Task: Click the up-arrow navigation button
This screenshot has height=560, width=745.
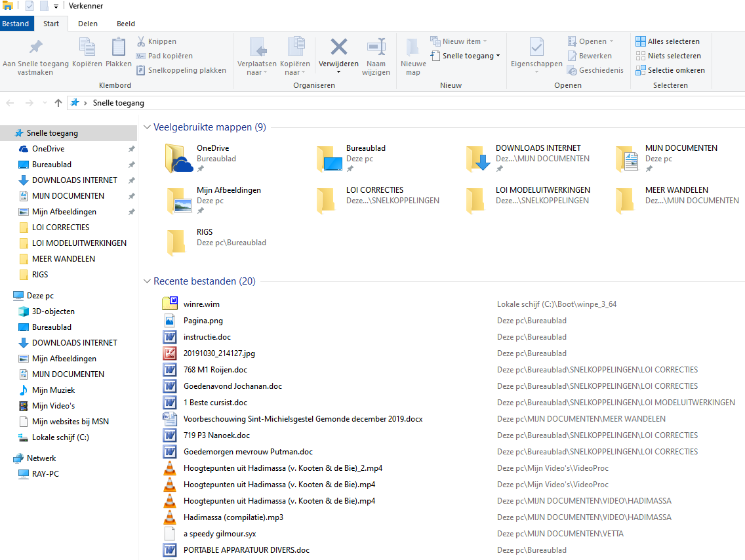Action: click(58, 103)
